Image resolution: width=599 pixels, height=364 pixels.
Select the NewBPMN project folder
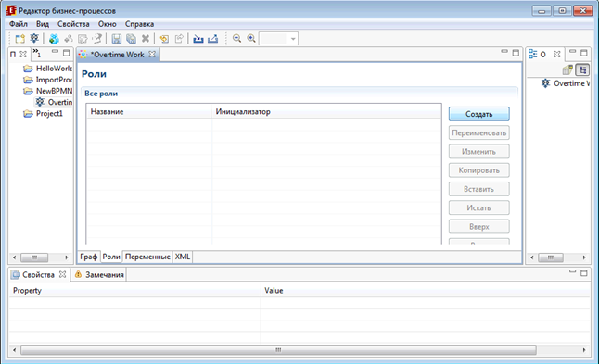tap(47, 91)
